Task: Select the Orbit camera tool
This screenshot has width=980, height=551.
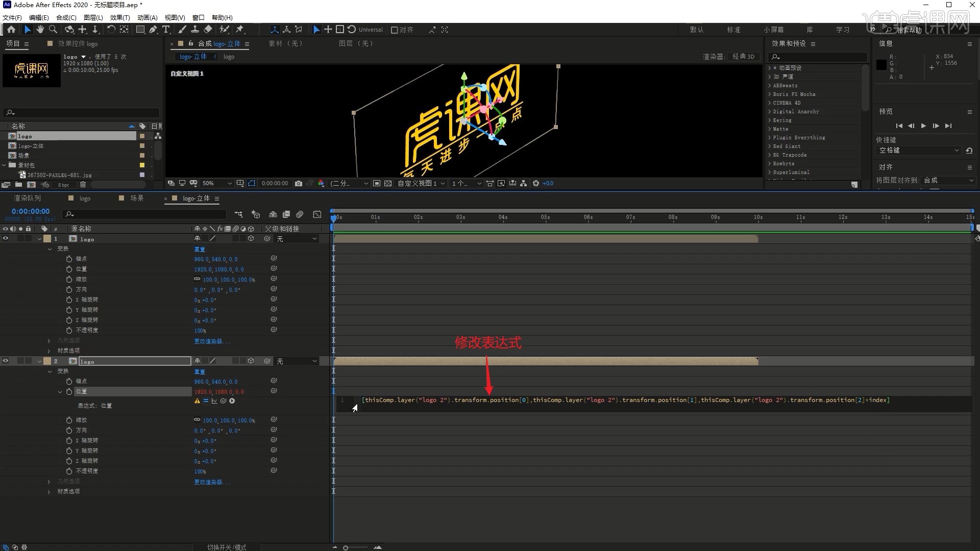Action: click(x=69, y=30)
